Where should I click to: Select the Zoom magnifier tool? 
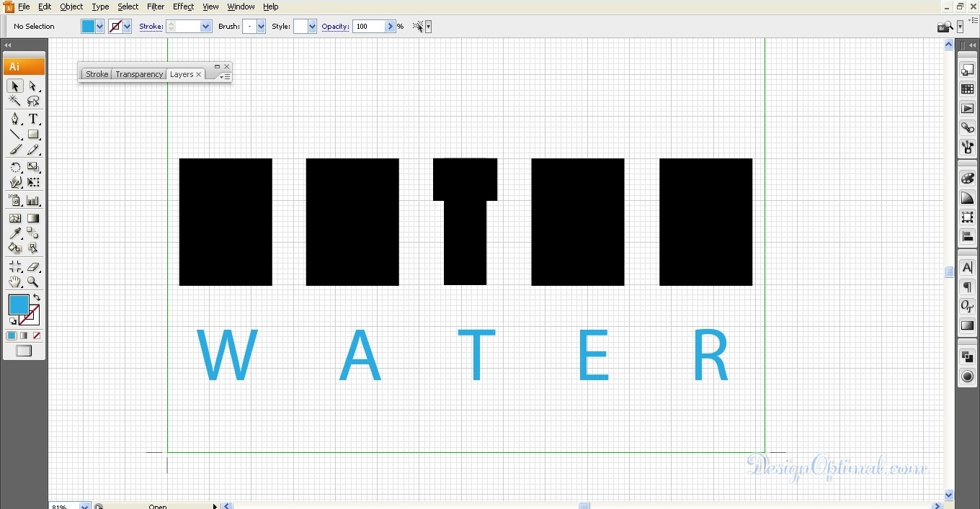coord(33,282)
